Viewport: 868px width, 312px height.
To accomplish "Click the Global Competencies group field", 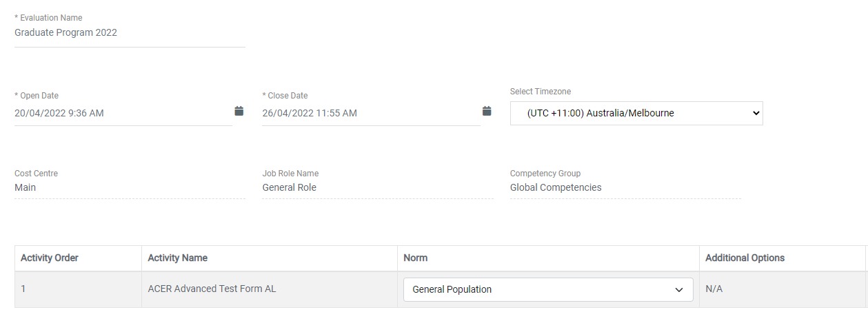I will [x=625, y=187].
